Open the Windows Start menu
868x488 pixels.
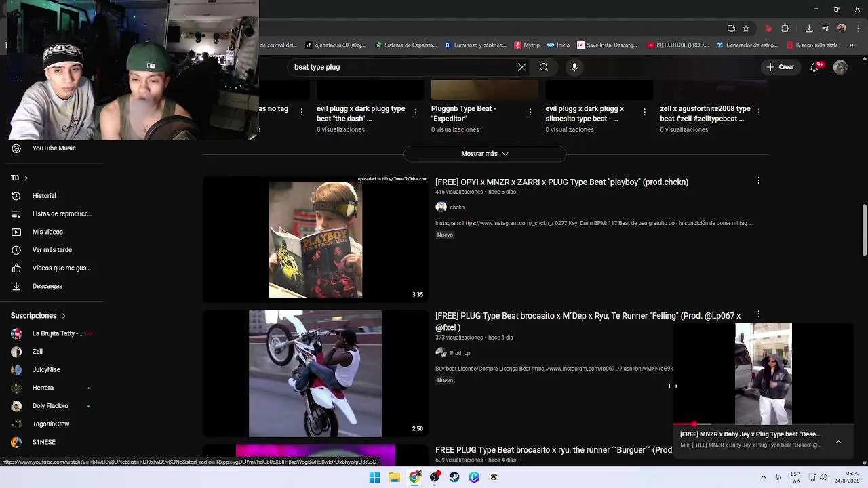374,477
